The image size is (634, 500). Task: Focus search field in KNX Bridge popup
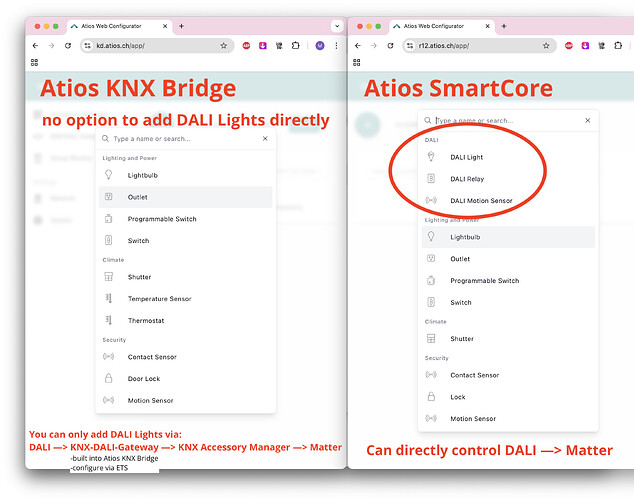[184, 139]
